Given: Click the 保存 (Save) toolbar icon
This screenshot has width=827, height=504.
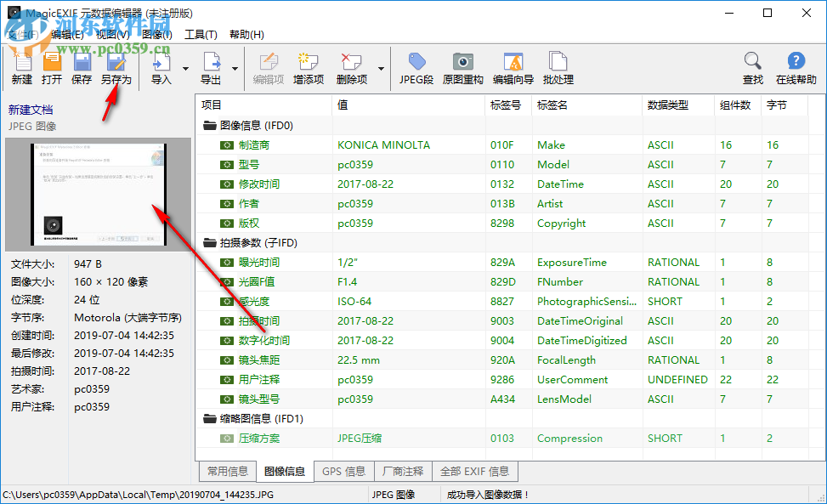Looking at the screenshot, I should coord(82,67).
